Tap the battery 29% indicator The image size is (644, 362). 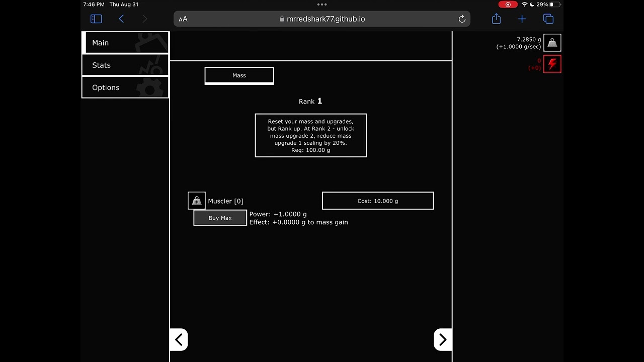pos(548,5)
